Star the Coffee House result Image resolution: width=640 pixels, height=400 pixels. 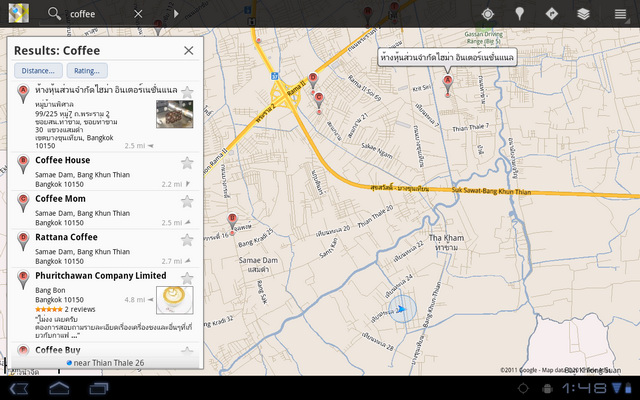[x=187, y=163]
